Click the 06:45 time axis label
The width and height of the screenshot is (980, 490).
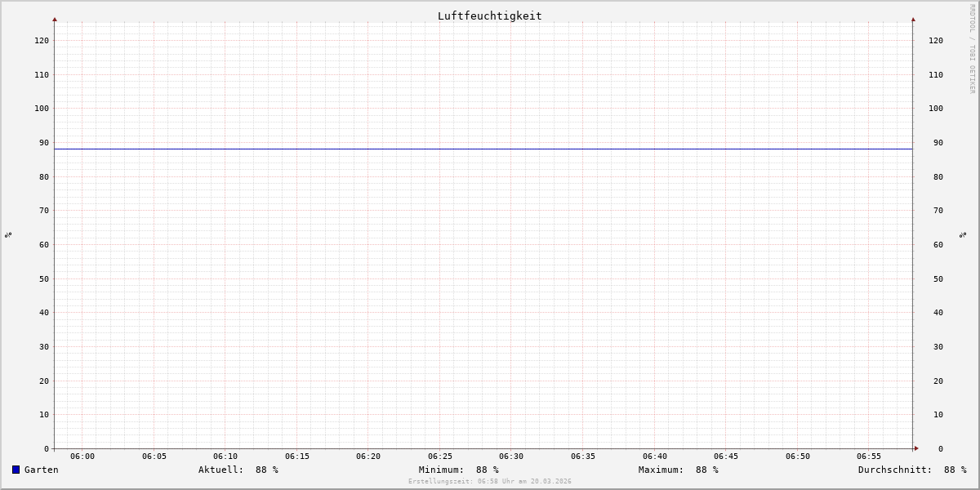coord(726,457)
